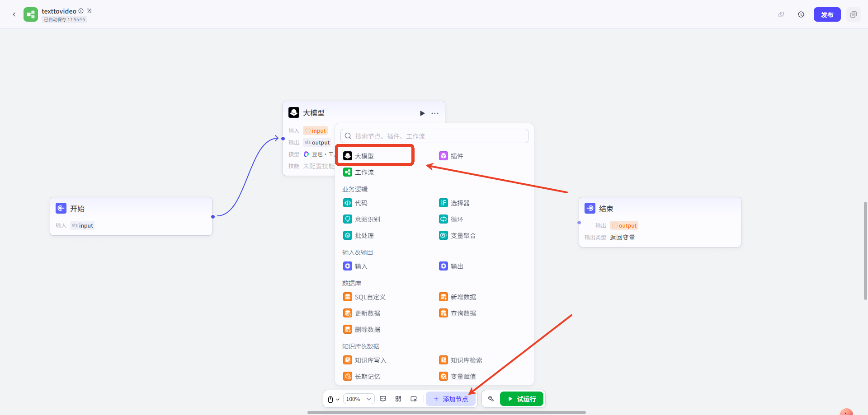Click the 试运行 test run button
The image size is (868, 415).
point(522,399)
